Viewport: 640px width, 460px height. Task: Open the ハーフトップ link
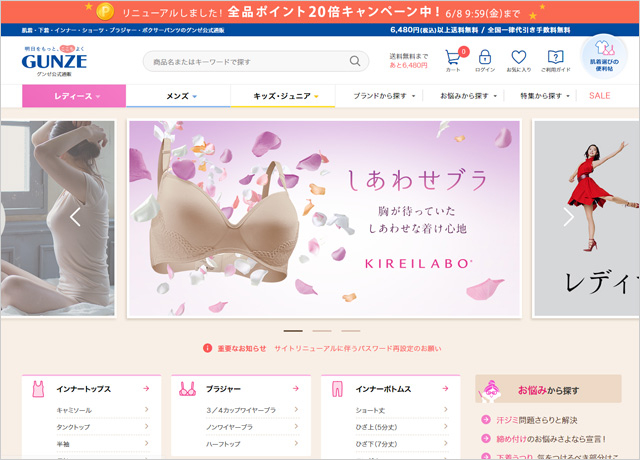tap(223, 444)
